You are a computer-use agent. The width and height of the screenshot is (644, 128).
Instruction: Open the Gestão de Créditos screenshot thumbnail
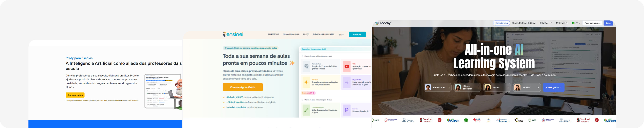pos(163,91)
